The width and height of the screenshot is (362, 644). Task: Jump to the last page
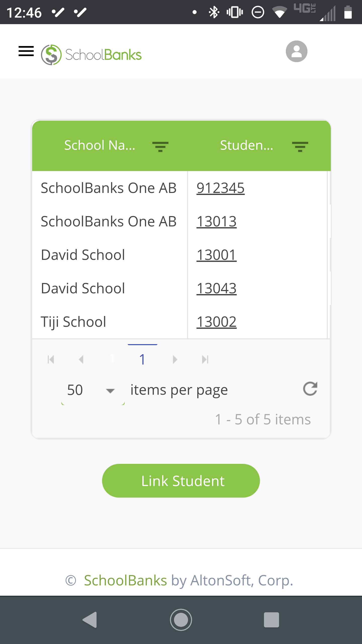(205, 359)
